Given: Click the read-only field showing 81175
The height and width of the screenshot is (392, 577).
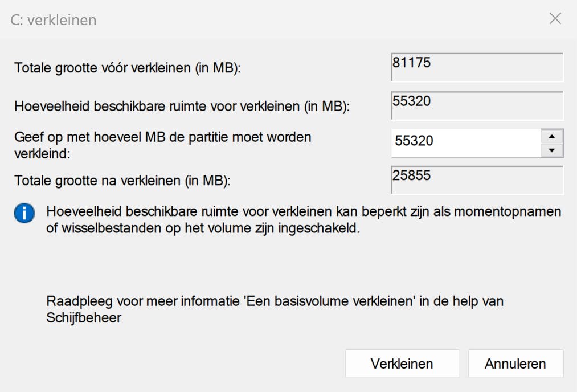Looking at the screenshot, I should tap(477, 67).
